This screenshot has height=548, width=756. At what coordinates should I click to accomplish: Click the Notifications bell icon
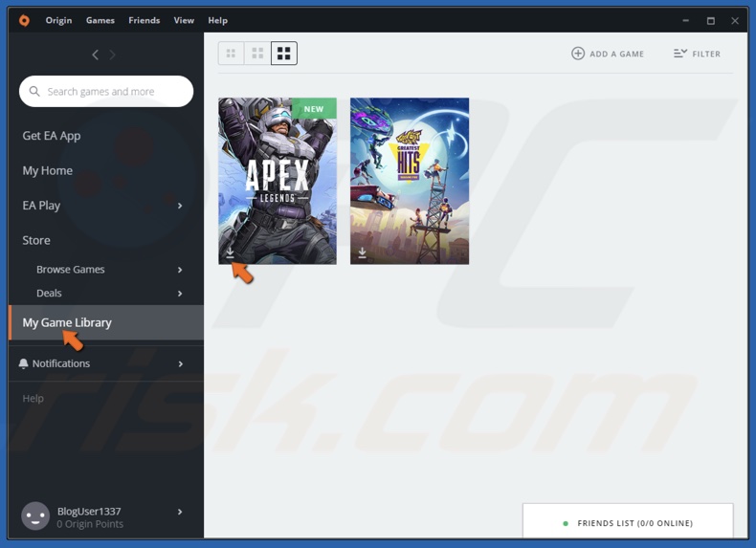(23, 363)
